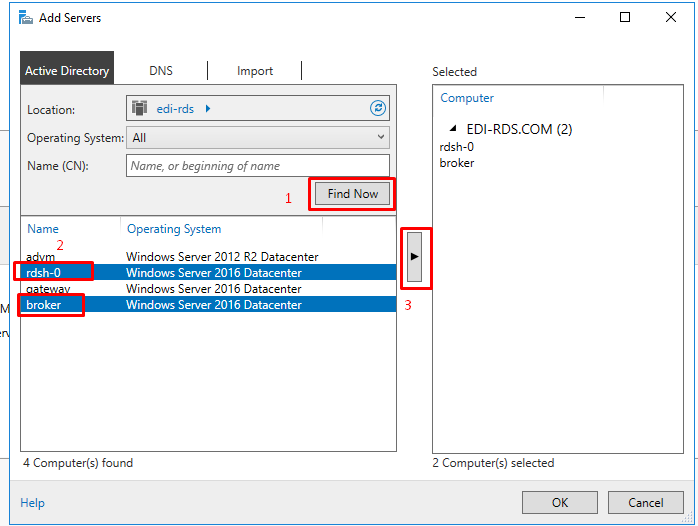
Task: Click the Find Now button
Action: [x=353, y=194]
